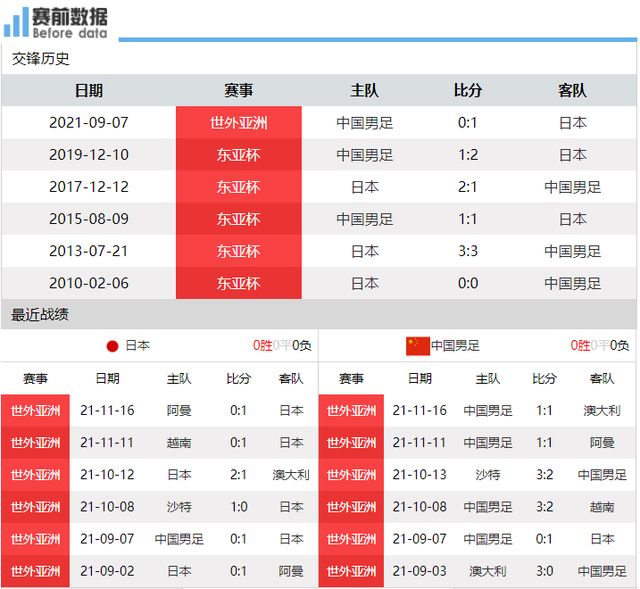The width and height of the screenshot is (640, 589).
Task: Click 世外亚洲 tag for Japan's 21-10-12 match
Action: click(x=35, y=475)
